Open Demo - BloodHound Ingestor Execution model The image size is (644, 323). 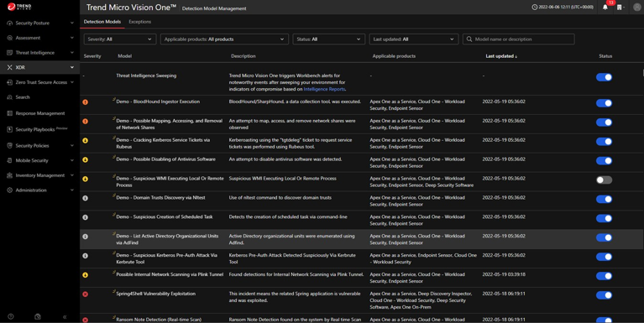click(158, 102)
